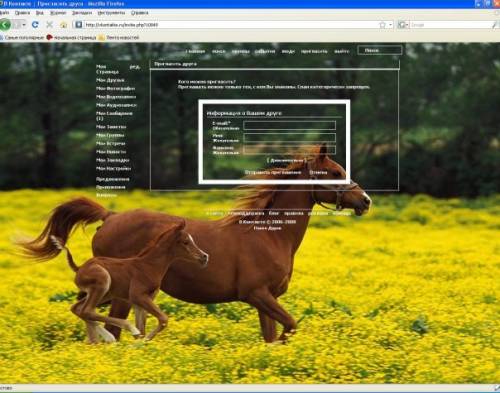Go back with the green Back arrow

pos(5,25)
